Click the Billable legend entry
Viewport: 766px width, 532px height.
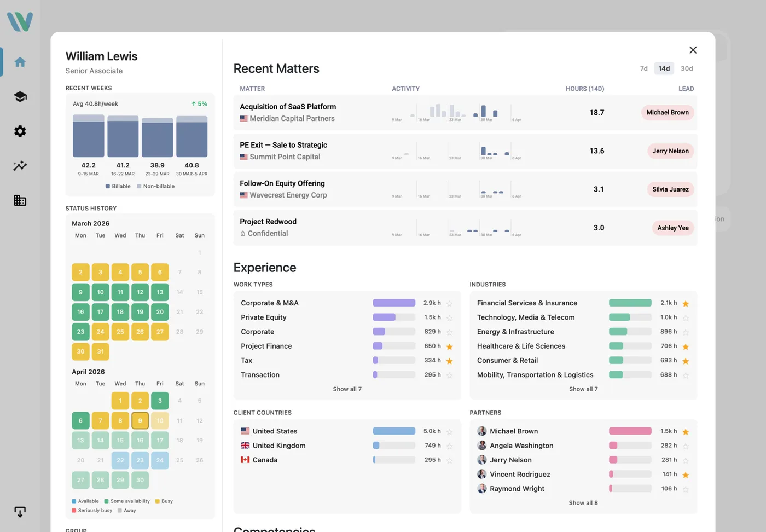point(118,187)
